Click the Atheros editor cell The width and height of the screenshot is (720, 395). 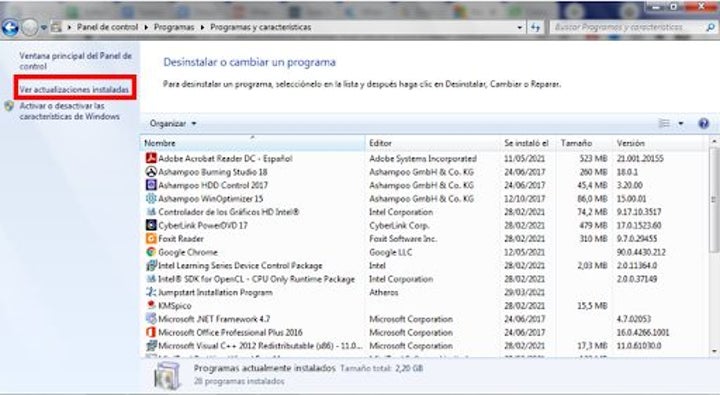click(x=383, y=292)
